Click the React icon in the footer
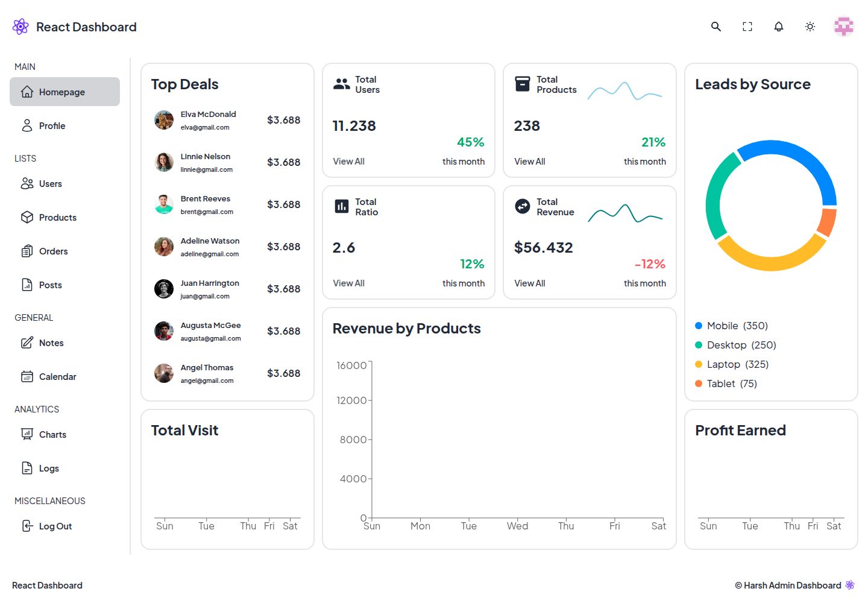868x603 pixels. [850, 585]
